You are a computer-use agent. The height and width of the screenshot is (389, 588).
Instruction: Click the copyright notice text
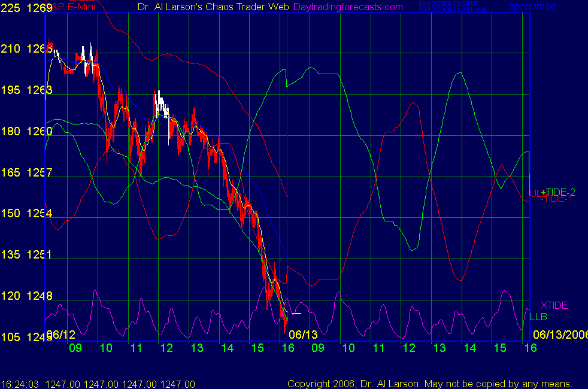(x=429, y=384)
